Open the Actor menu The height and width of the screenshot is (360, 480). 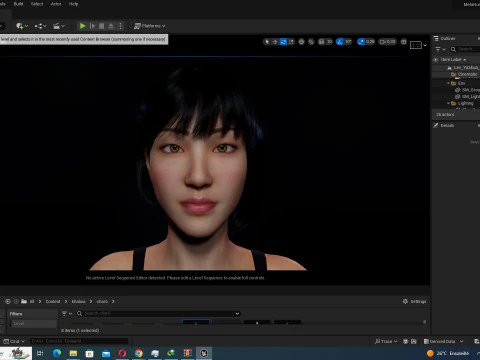tap(56, 4)
